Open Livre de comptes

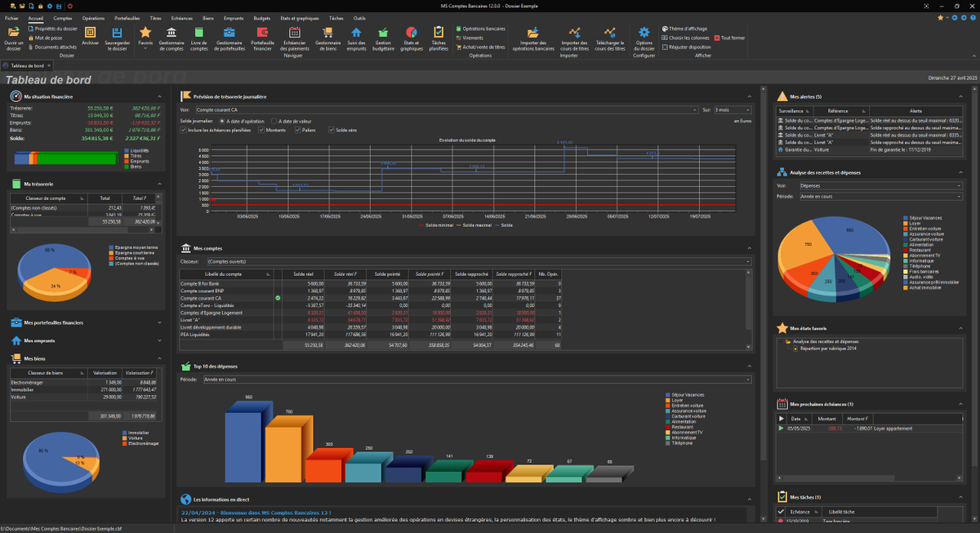pyautogui.click(x=199, y=38)
